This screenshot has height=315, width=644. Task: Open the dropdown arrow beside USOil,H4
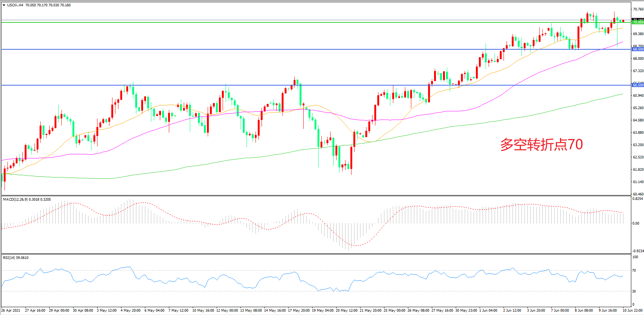tap(4, 5)
